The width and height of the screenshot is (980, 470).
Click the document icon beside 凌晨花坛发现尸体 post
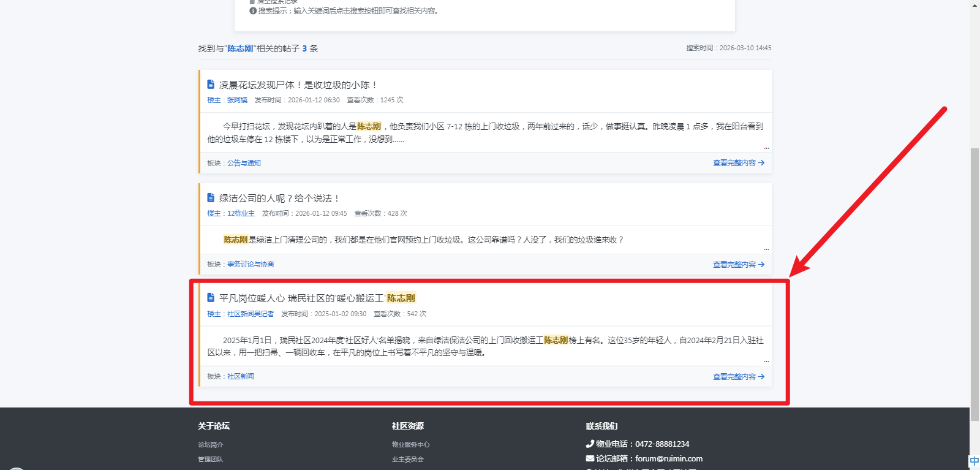click(x=211, y=85)
